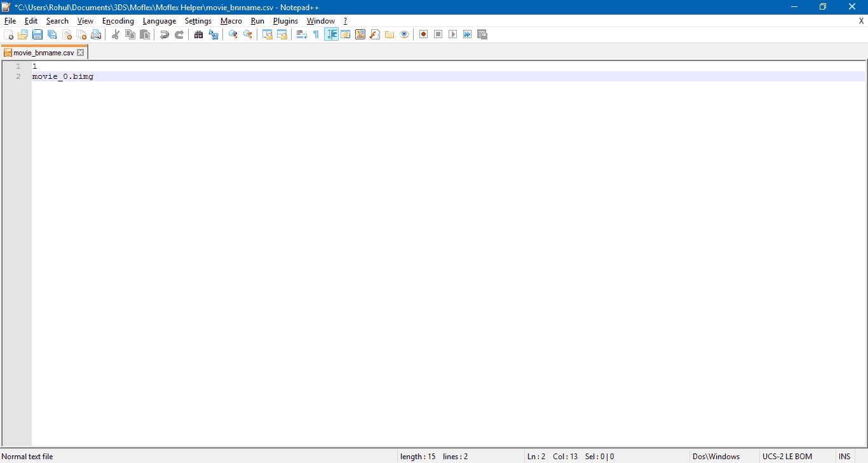Open the Macro menu
The height and width of the screenshot is (463, 868).
(231, 21)
